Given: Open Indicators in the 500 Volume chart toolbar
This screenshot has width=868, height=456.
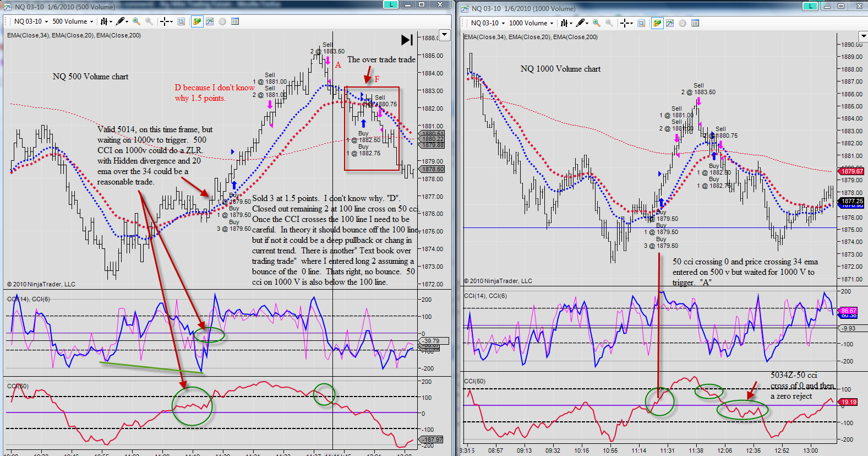Looking at the screenshot, I should coord(210,21).
